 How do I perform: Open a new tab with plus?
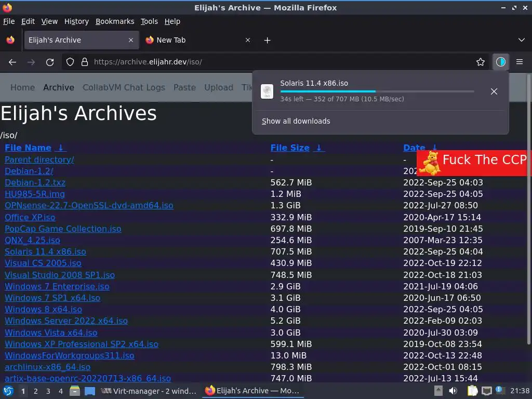coord(268,41)
